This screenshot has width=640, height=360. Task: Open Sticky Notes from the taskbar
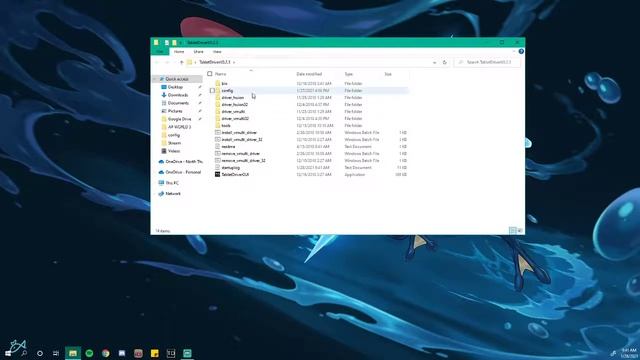pyautogui.click(x=154, y=353)
